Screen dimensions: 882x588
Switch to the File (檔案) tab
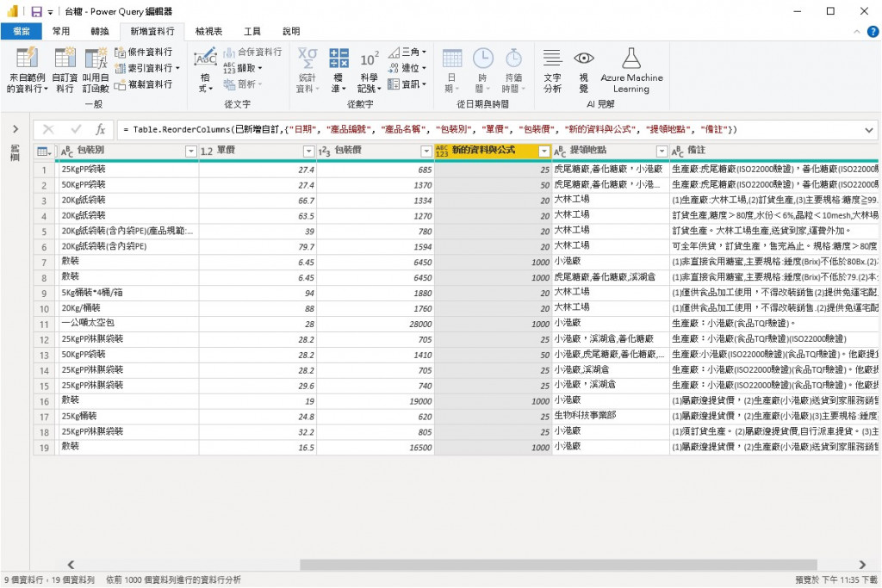(x=22, y=32)
